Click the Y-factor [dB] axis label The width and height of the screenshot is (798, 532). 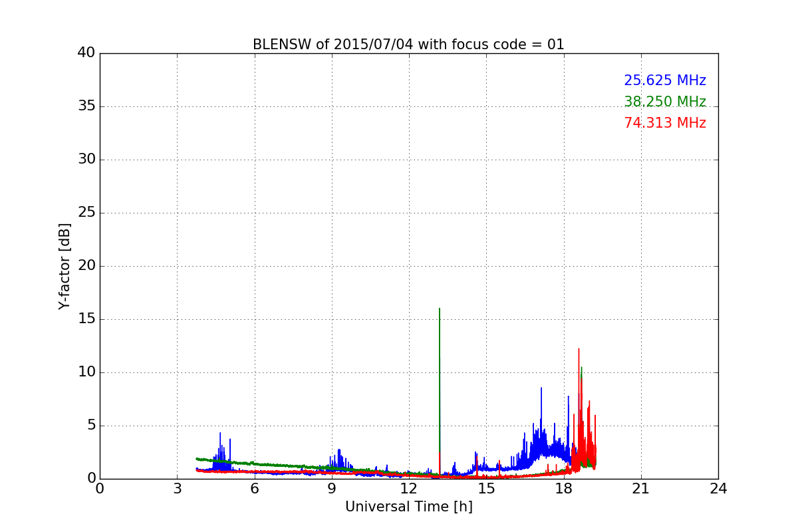pyautogui.click(x=65, y=266)
